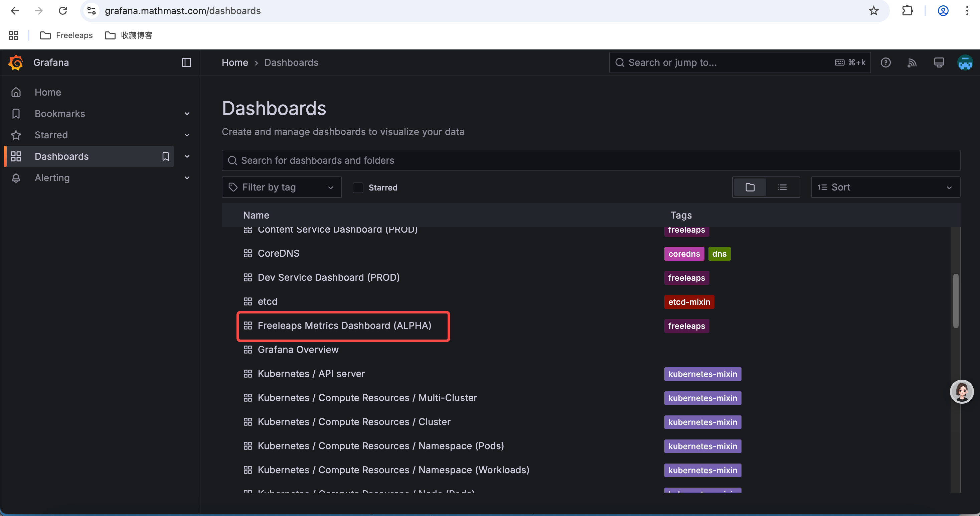This screenshot has width=980, height=516.
Task: Open Starred in the sidebar
Action: (51, 135)
